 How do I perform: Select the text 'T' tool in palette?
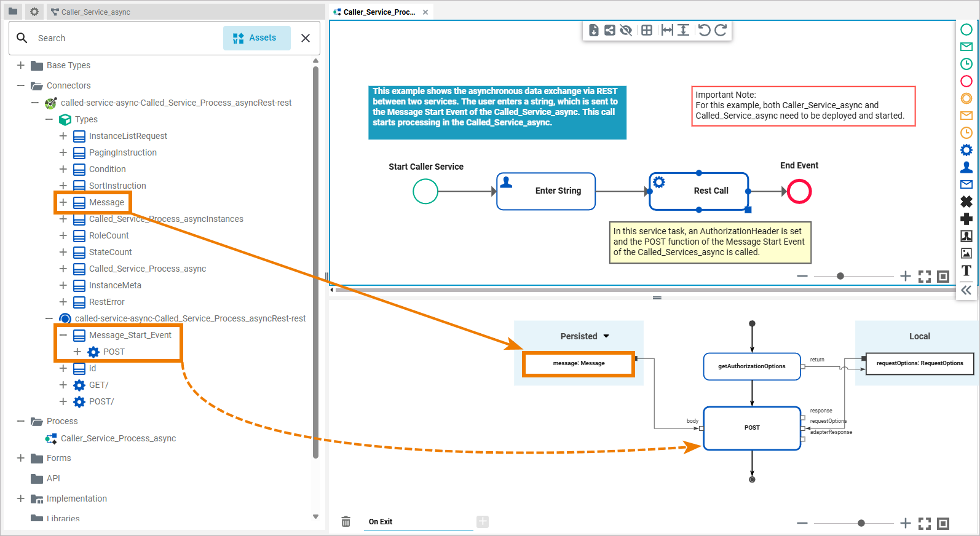(x=966, y=270)
